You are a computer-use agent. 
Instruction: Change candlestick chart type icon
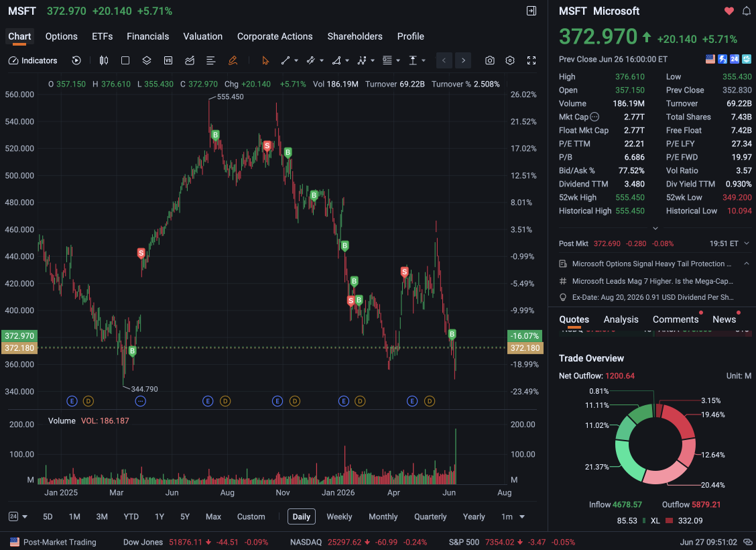[x=104, y=60]
